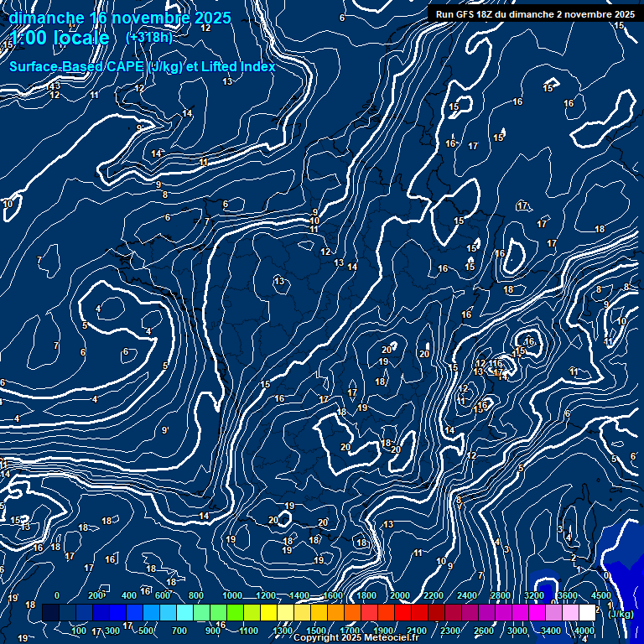The image size is (644, 644).
Task: Click the '4500' legend scale value
Action: click(x=600, y=595)
